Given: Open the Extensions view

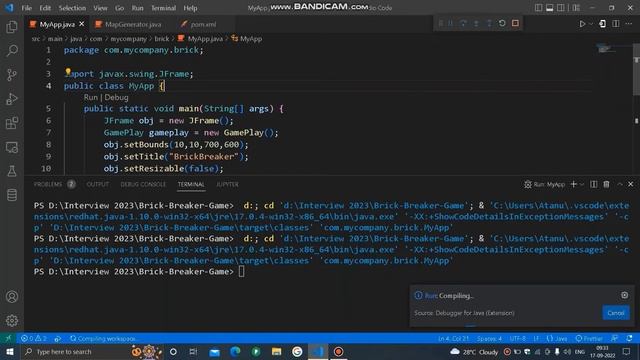Looking at the screenshot, I should (x=12, y=123).
